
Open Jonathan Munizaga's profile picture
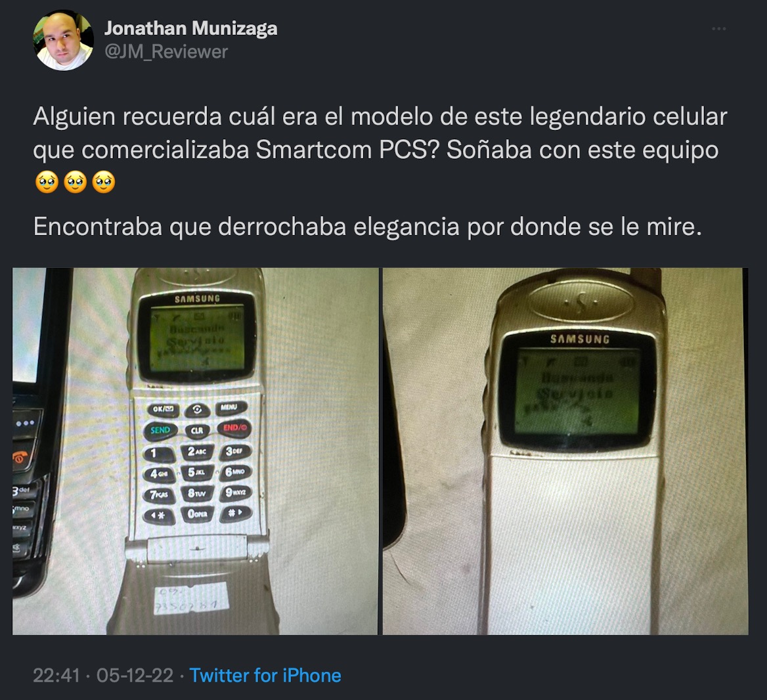63,41
